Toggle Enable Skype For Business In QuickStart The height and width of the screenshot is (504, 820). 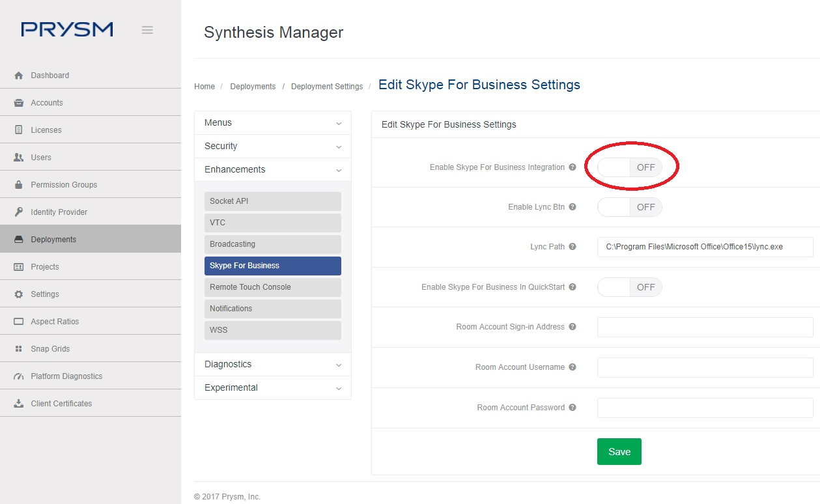click(x=630, y=287)
